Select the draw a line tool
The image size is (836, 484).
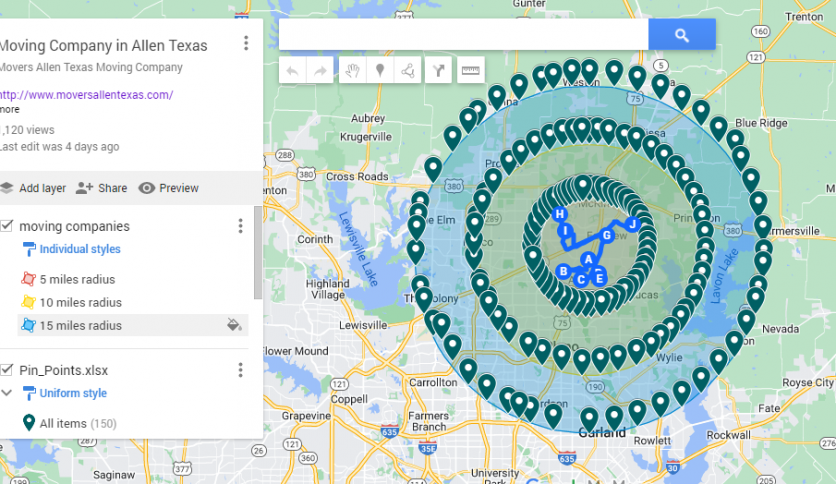coord(408,70)
